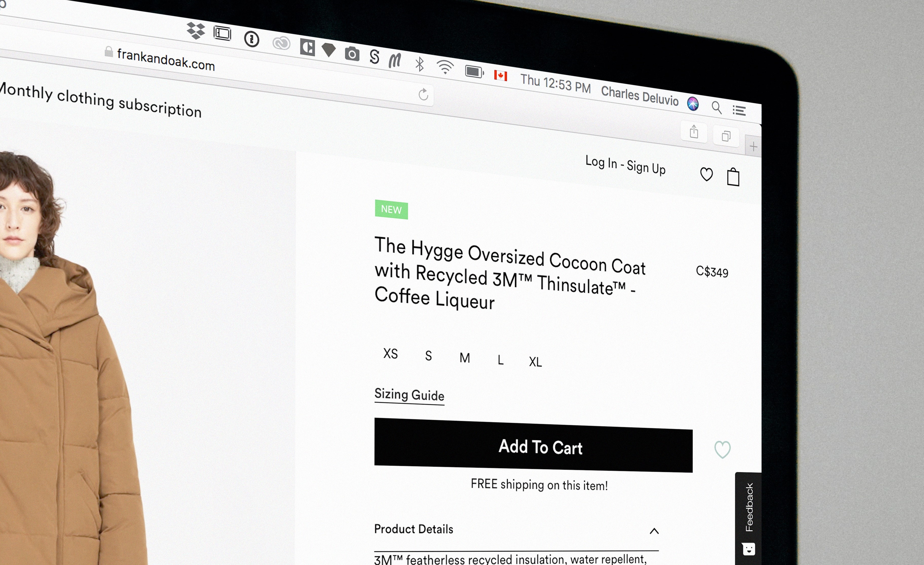Toggle the heart beside Add To Cart
This screenshot has width=924, height=565.
(x=722, y=449)
